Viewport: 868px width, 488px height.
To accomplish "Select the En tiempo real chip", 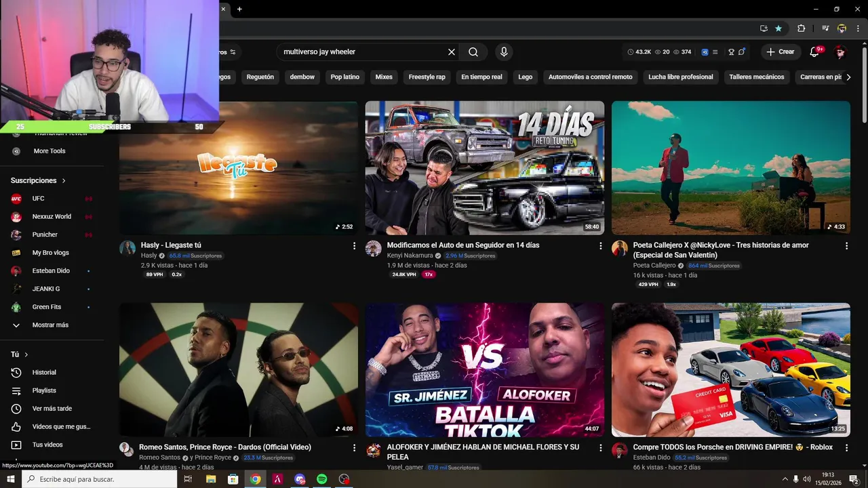I will (481, 77).
